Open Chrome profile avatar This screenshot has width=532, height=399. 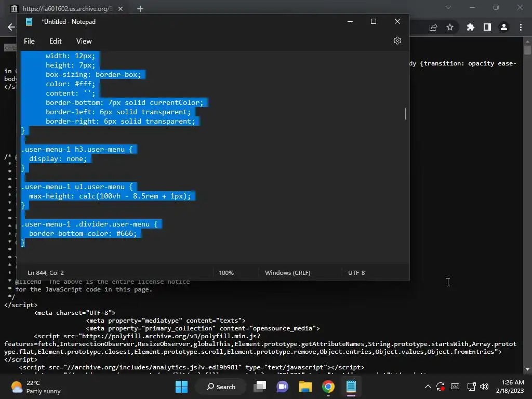(x=504, y=27)
